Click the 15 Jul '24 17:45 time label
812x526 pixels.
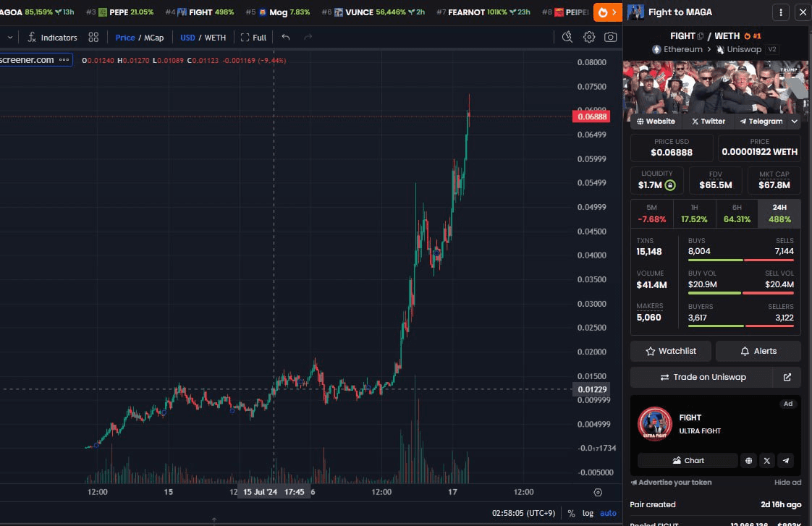(274, 492)
